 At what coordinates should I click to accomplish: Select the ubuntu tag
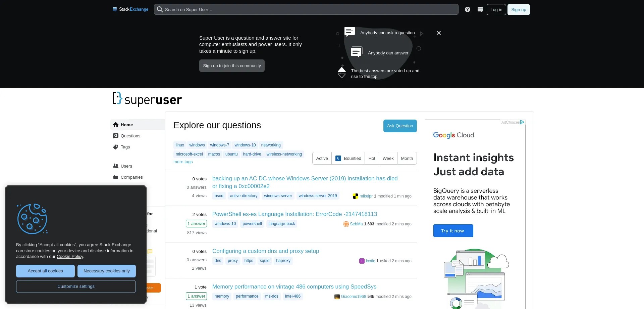(231, 154)
